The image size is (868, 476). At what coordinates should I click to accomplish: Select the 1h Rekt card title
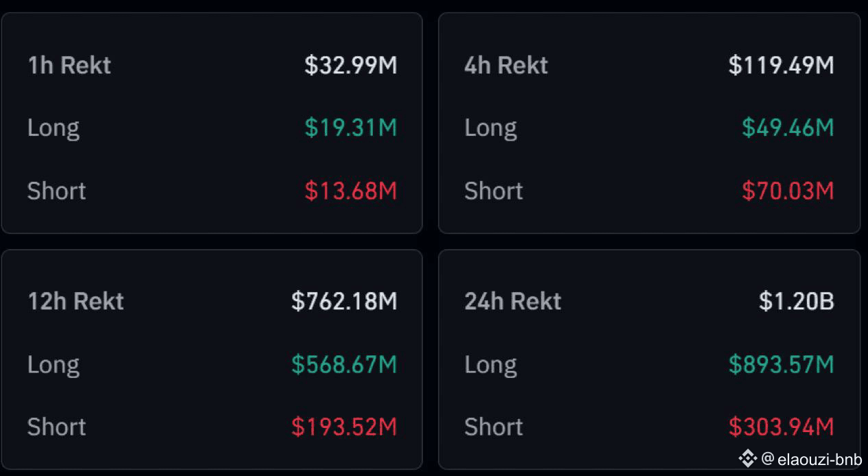(x=69, y=65)
